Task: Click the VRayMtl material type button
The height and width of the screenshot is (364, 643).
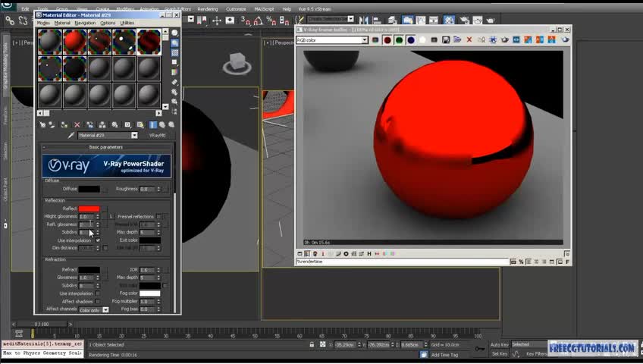Action: [x=157, y=135]
